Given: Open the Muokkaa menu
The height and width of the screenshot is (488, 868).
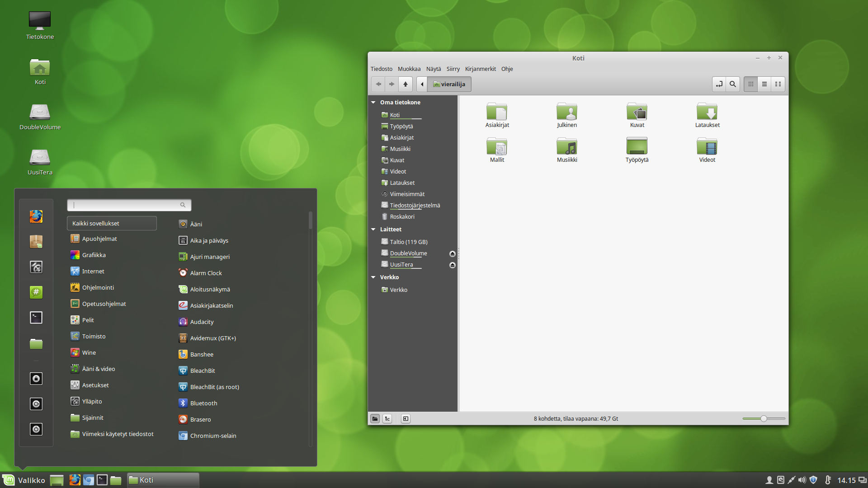Looking at the screenshot, I should point(409,69).
